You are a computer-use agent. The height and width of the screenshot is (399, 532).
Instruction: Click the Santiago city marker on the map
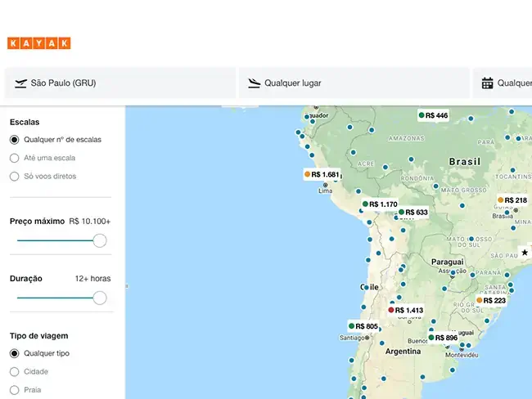[x=367, y=338]
